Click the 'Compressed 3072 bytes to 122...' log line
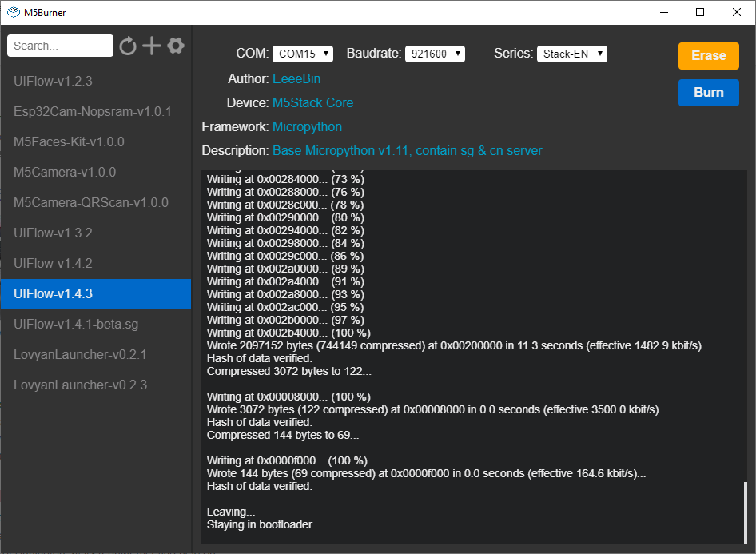756x554 pixels. 289,371
